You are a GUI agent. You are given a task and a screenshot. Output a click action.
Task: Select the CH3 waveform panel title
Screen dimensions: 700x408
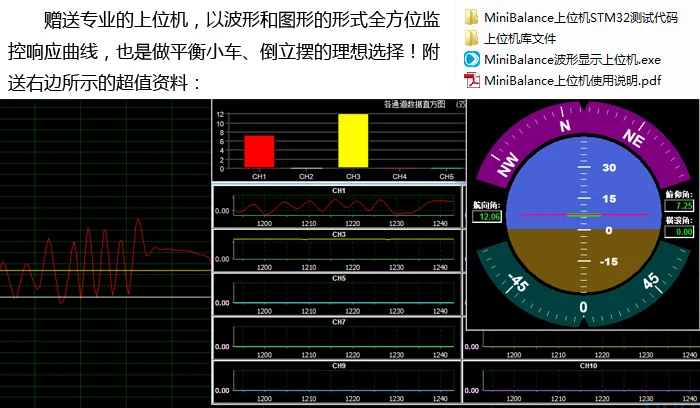coord(339,234)
